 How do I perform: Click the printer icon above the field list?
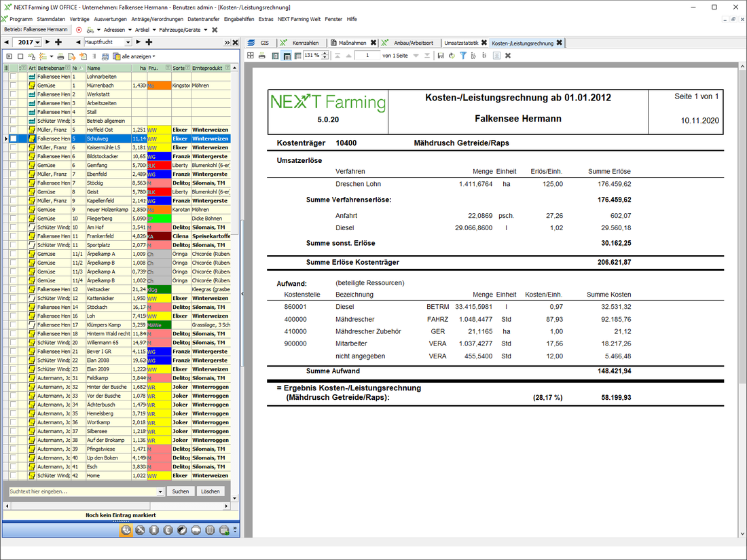60,56
